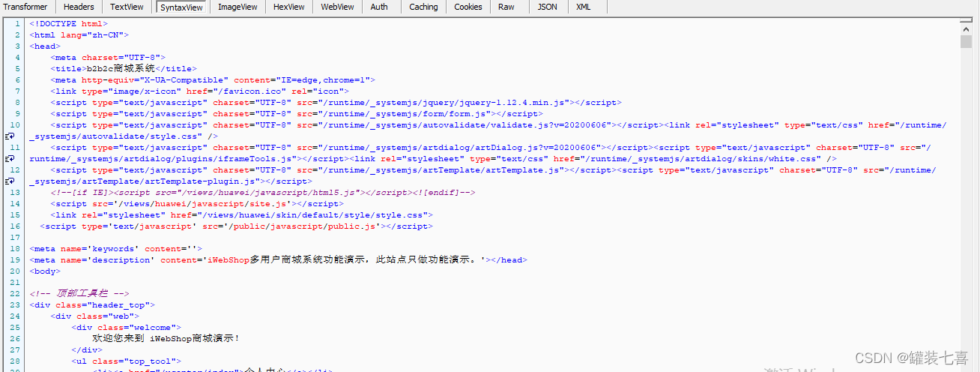This screenshot has height=372, width=980.
Task: Open the XML tab
Action: point(584,7)
